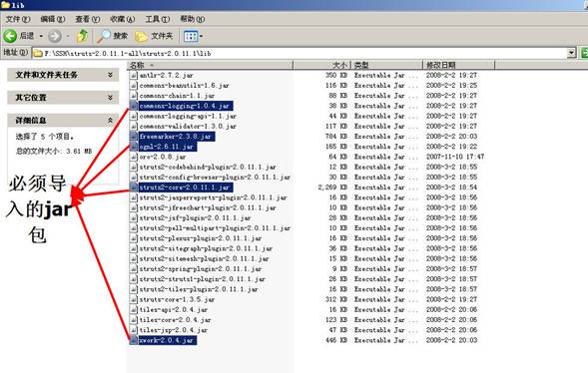588x373 pixels.
Task: Select commons-beanutils-1.6.jar file icon
Action: pyautogui.click(x=134, y=85)
